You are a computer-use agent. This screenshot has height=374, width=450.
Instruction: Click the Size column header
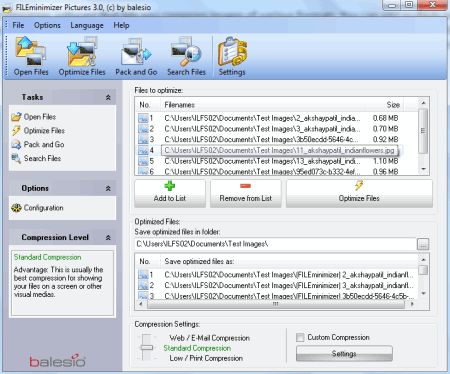click(385, 105)
